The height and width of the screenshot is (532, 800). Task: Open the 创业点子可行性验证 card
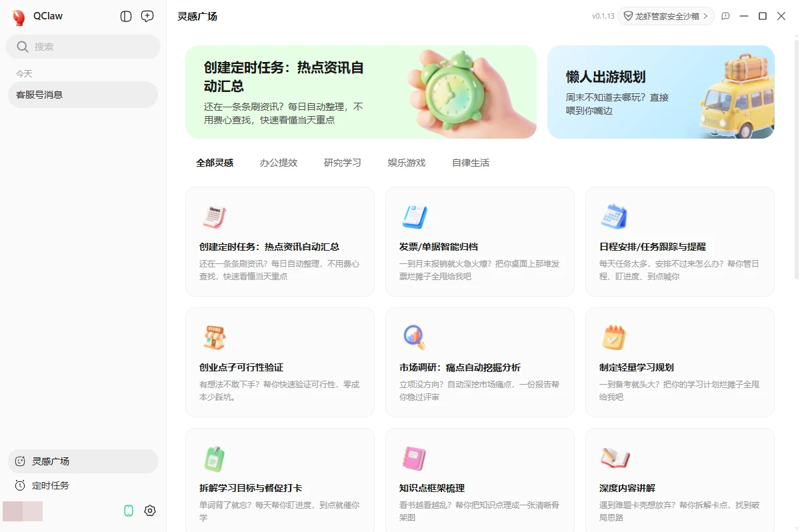pyautogui.click(x=279, y=362)
